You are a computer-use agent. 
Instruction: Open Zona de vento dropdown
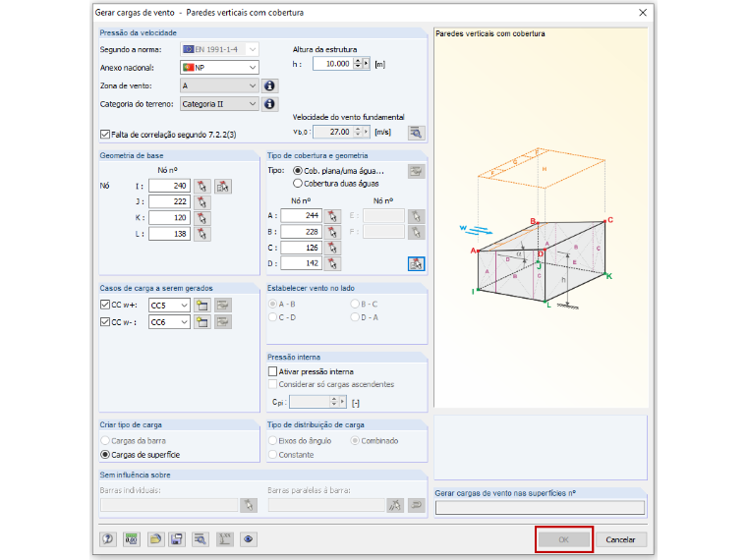219,85
